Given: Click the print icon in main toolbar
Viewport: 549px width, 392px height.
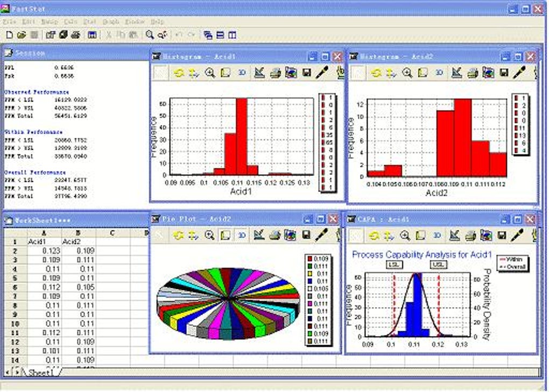Looking at the screenshot, I should [x=76, y=34].
